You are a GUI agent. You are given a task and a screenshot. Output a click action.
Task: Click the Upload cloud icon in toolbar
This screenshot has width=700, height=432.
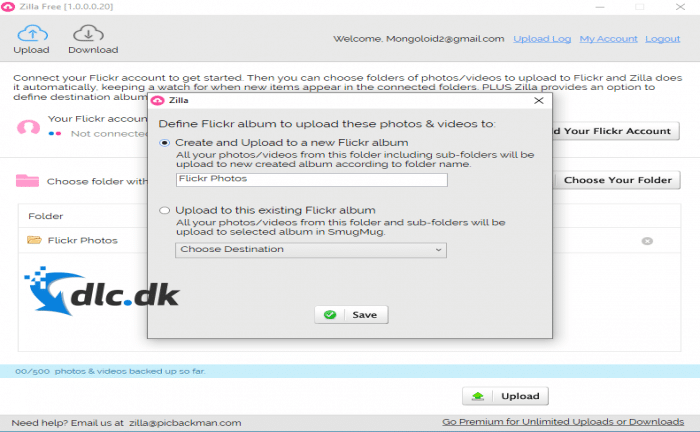click(x=32, y=34)
